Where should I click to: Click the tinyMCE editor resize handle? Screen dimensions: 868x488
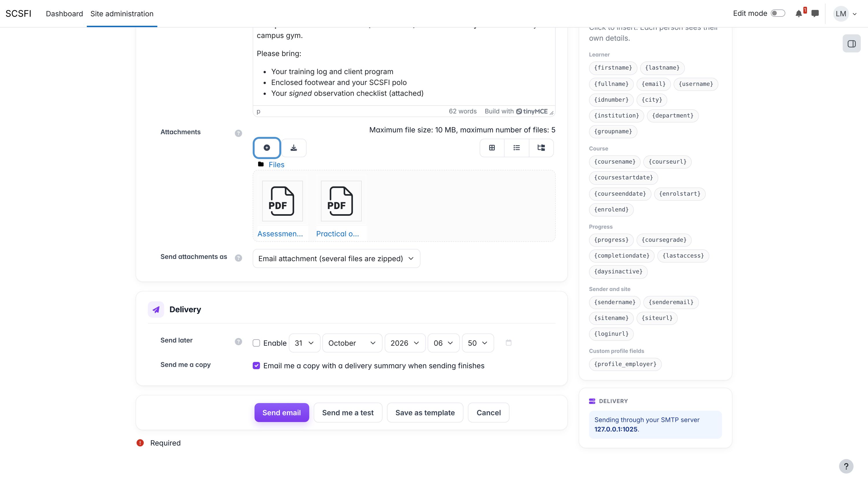(x=551, y=113)
